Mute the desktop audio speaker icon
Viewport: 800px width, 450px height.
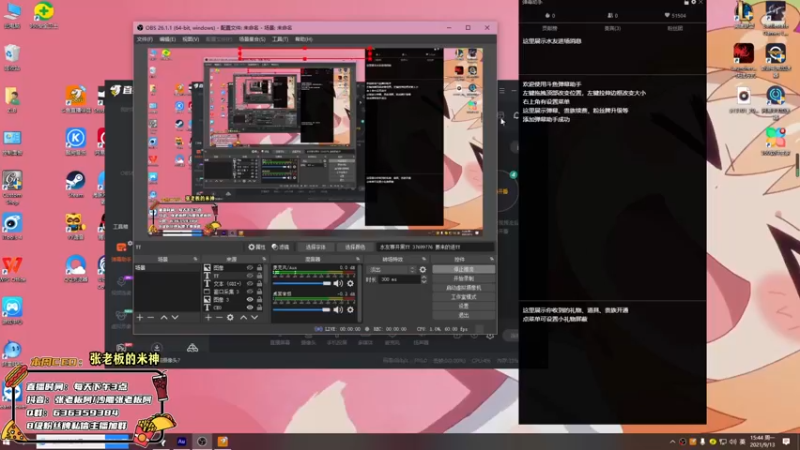pos(338,309)
